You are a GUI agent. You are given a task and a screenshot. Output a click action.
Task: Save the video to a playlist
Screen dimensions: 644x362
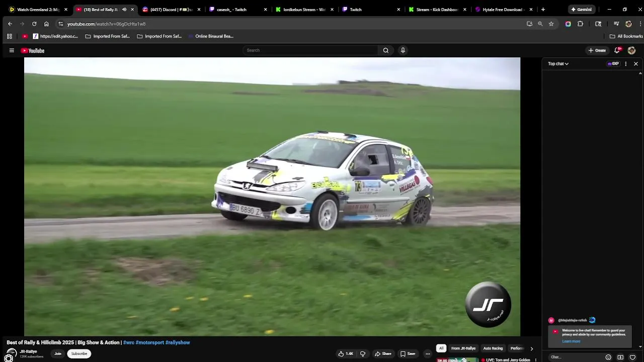(408, 353)
